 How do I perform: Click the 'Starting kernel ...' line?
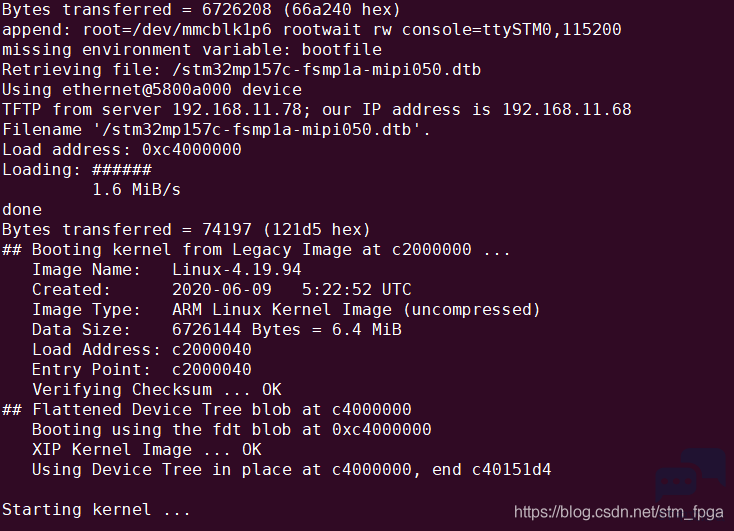tap(96, 509)
